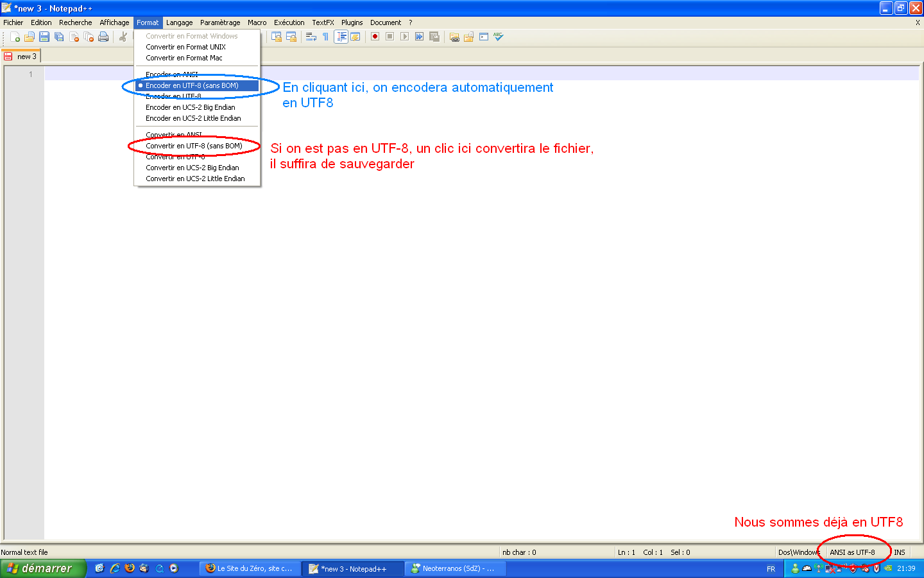Choose Convertir en Format UNIX
This screenshot has height=578, width=924.
[x=185, y=47]
